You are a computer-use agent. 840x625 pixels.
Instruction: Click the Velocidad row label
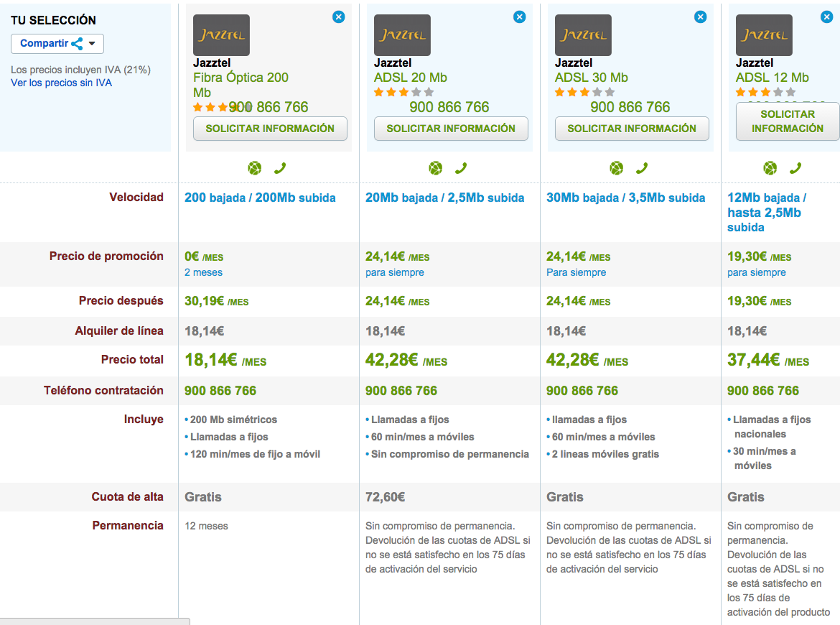tap(136, 198)
